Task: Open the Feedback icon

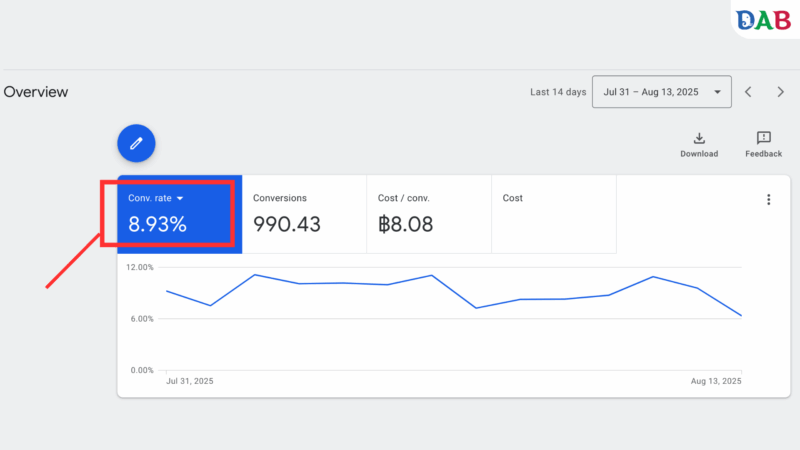Action: click(763, 138)
